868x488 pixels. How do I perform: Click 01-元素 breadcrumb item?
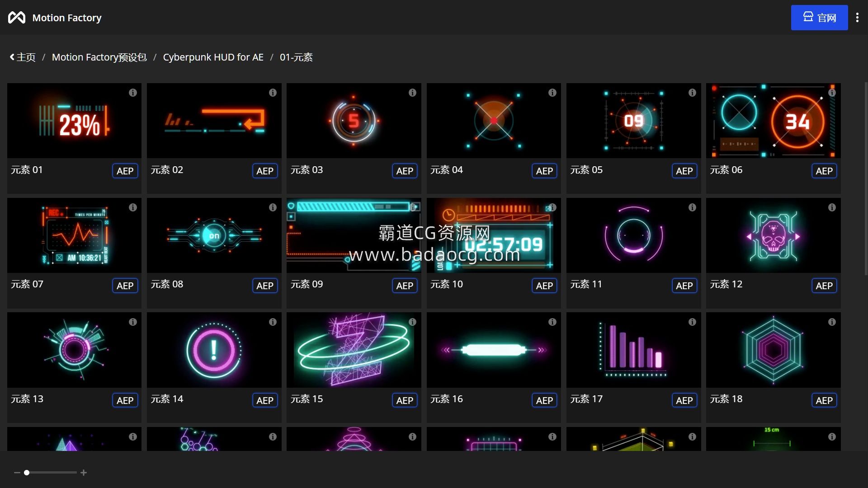tap(296, 57)
